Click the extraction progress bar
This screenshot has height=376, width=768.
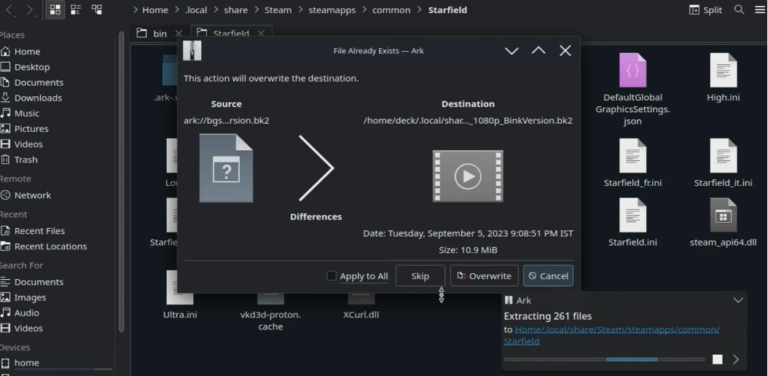coord(604,359)
